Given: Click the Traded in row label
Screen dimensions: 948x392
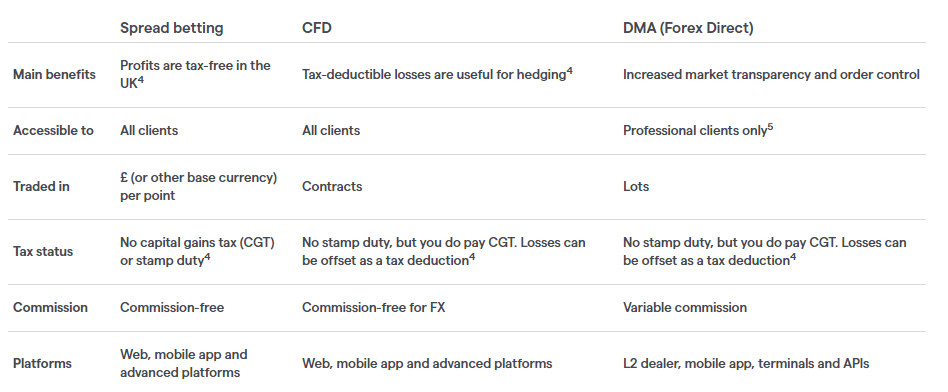Looking at the screenshot, I should pyautogui.click(x=41, y=186).
